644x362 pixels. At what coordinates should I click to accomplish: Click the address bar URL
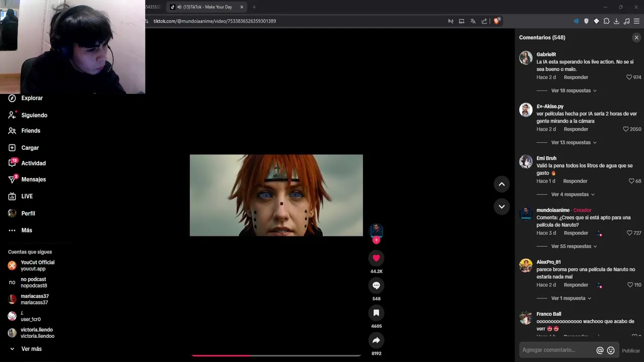(x=214, y=21)
